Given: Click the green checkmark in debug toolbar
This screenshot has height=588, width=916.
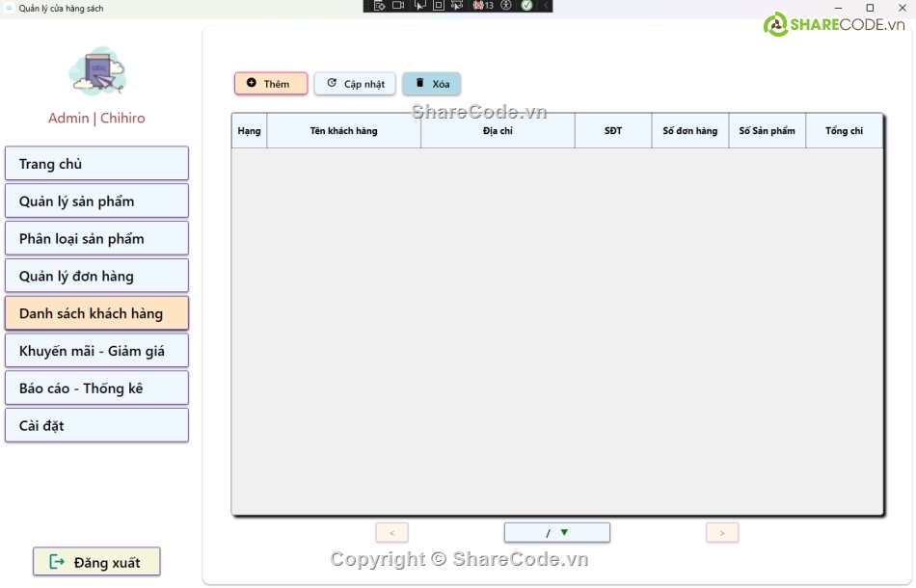Looking at the screenshot, I should [x=526, y=6].
